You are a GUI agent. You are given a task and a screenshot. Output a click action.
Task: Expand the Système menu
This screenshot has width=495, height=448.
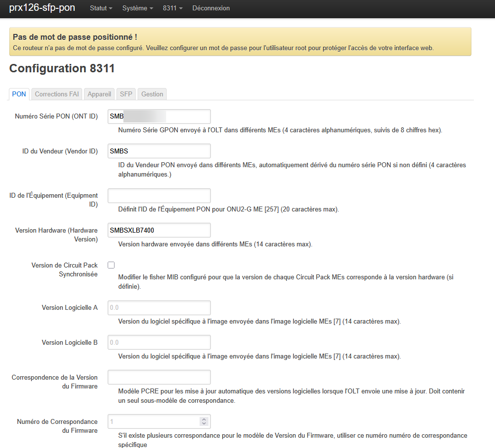coord(137,8)
